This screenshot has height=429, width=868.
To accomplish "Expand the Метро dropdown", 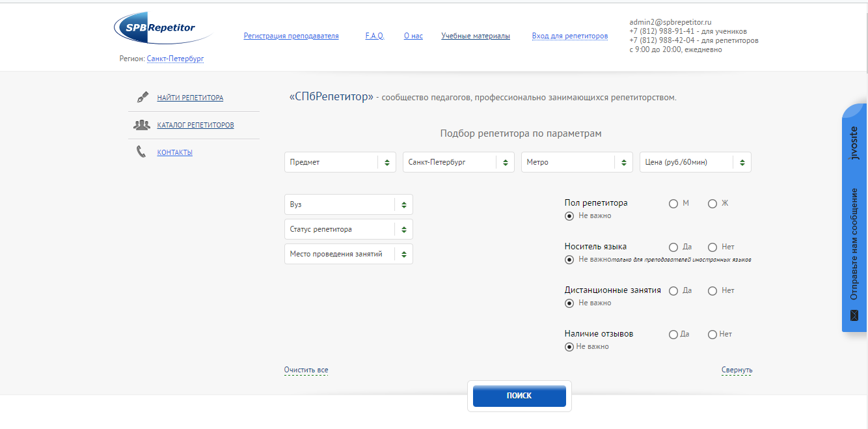I will 577,162.
